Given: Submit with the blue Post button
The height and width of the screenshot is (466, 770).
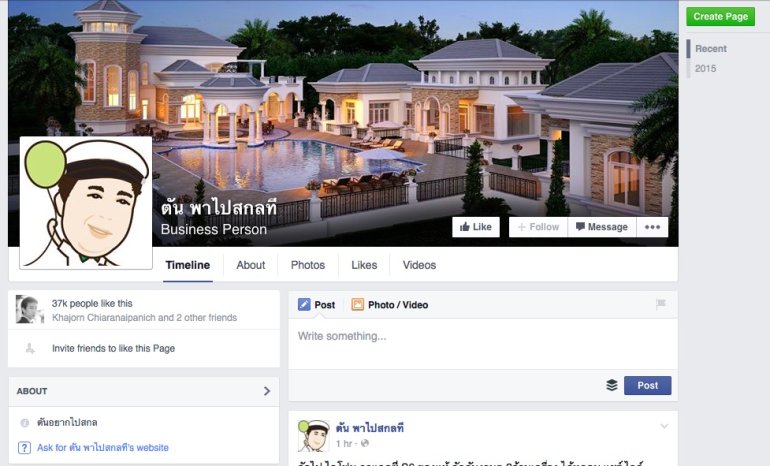Looking at the screenshot, I should pos(647,385).
